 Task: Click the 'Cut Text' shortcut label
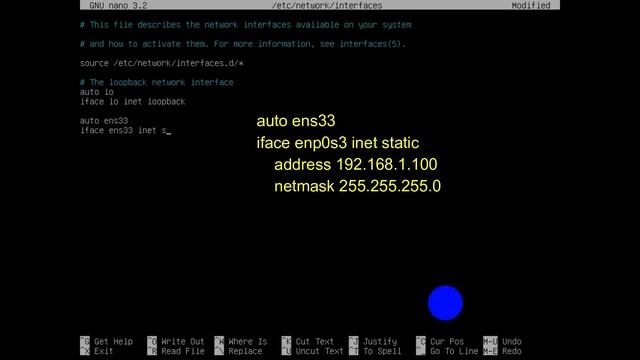[315, 341]
